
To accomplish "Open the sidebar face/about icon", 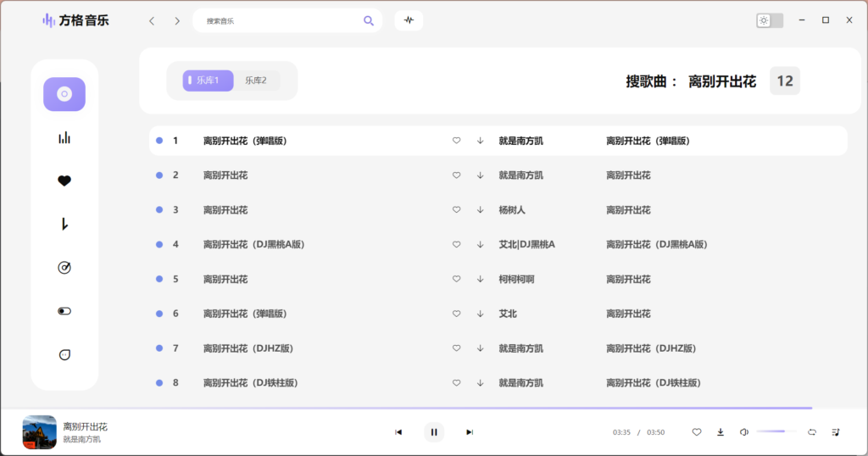I will (x=64, y=355).
